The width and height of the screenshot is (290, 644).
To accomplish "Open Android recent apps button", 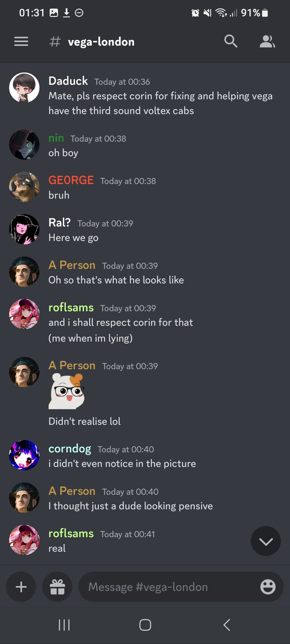I will [64, 625].
